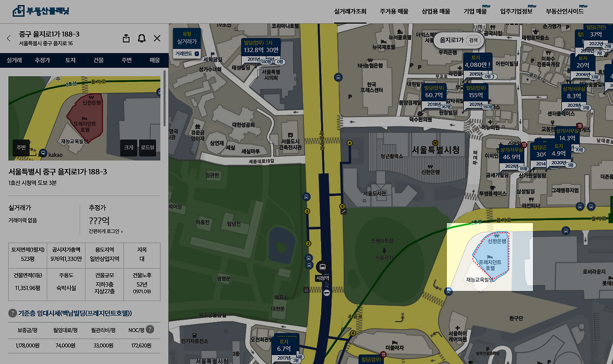613x364 pixels.
Task: Click the 건물규모 지하3층 지상27층 cell
Action: coord(104,284)
